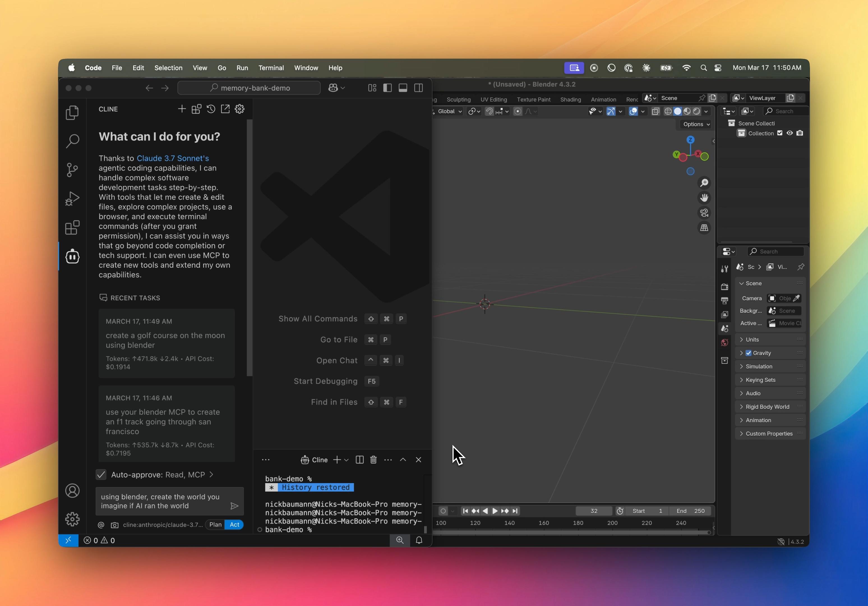Click the terminal trash kill icon
Image resolution: width=868 pixels, height=606 pixels.
click(373, 460)
